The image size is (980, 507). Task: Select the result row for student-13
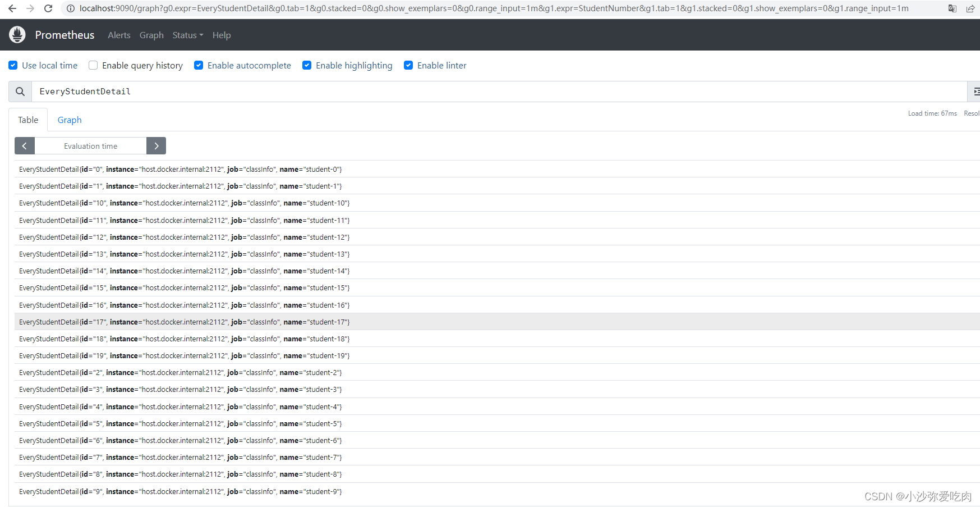(497, 254)
